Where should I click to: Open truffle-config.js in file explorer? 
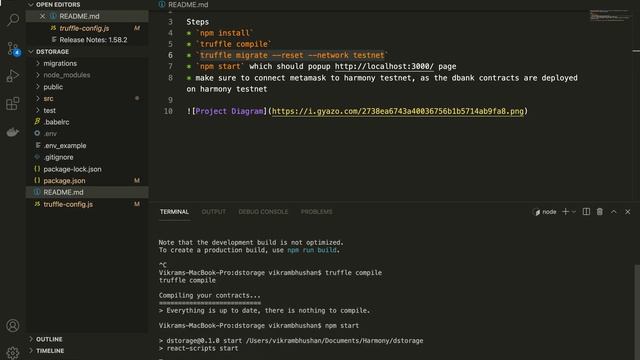click(68, 204)
